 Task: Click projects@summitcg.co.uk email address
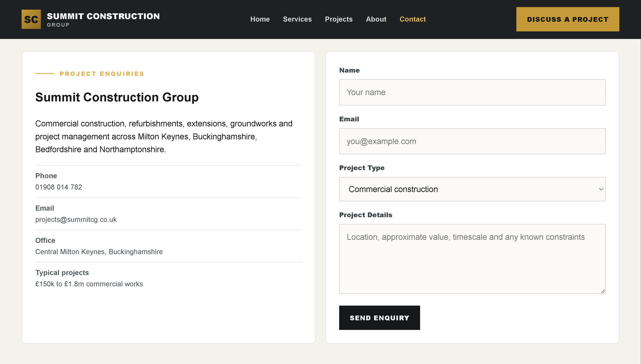[76, 220]
